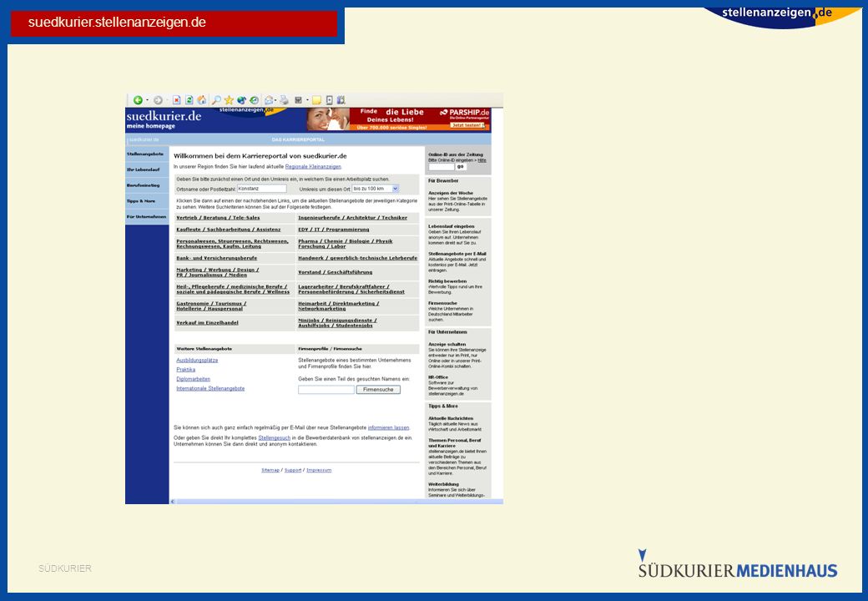Image resolution: width=868 pixels, height=601 pixels.
Task: Click the Firmensuche company name input field
Action: tap(326, 390)
